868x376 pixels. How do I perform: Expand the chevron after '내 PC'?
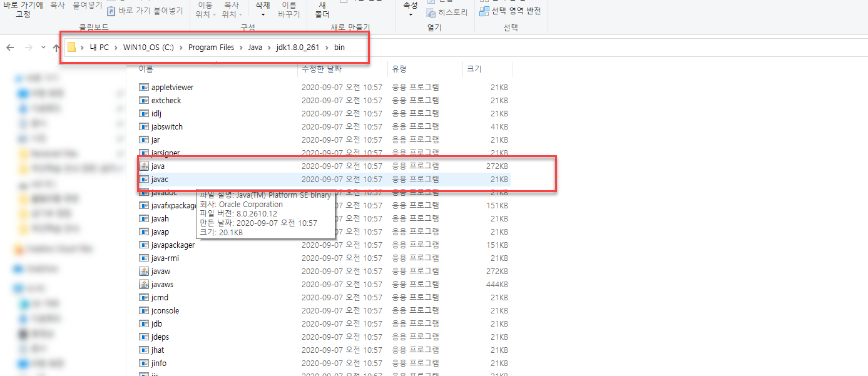pyautogui.click(x=116, y=48)
